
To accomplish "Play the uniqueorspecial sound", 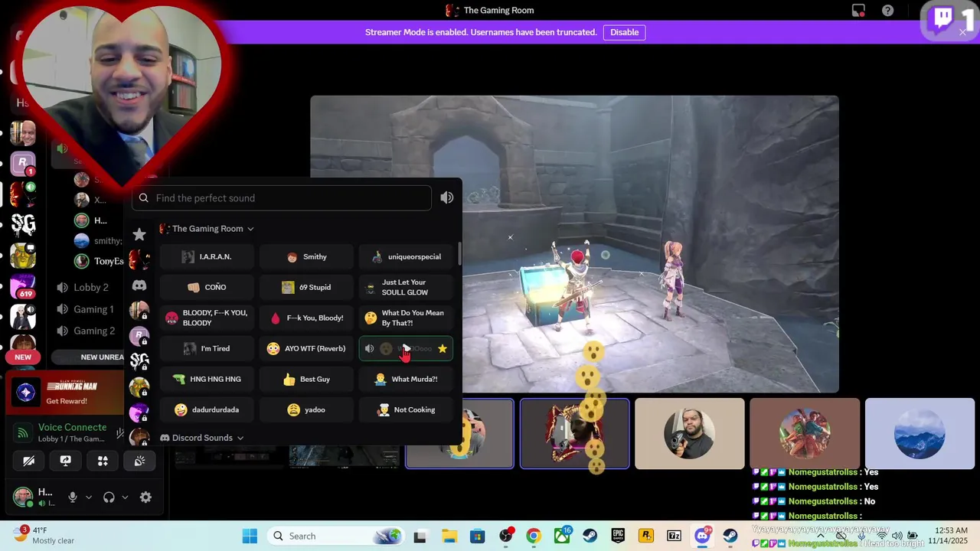I will click(x=406, y=256).
